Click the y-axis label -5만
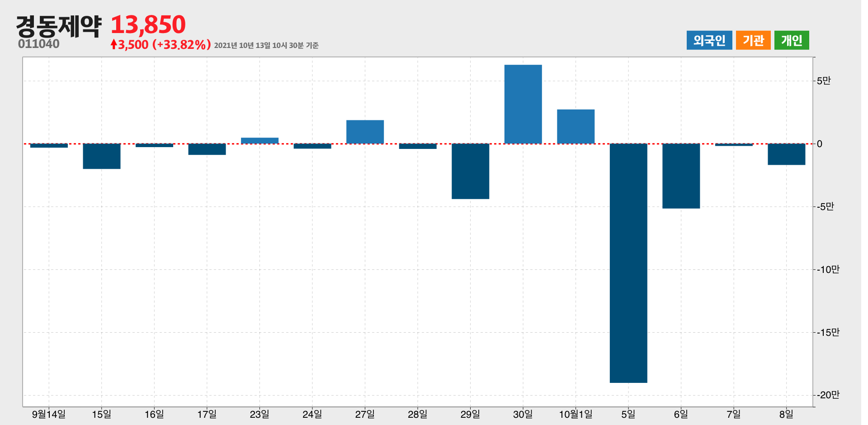The image size is (868, 425). 825,206
